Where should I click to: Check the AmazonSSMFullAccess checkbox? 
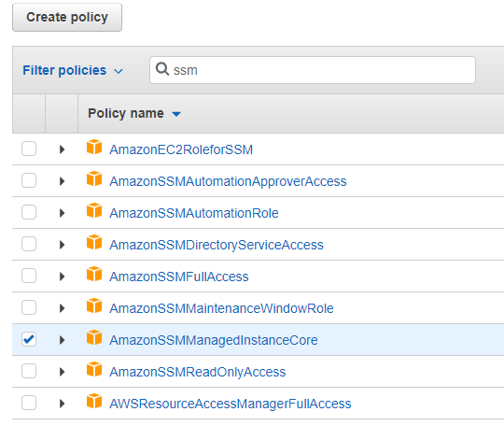[x=29, y=276]
